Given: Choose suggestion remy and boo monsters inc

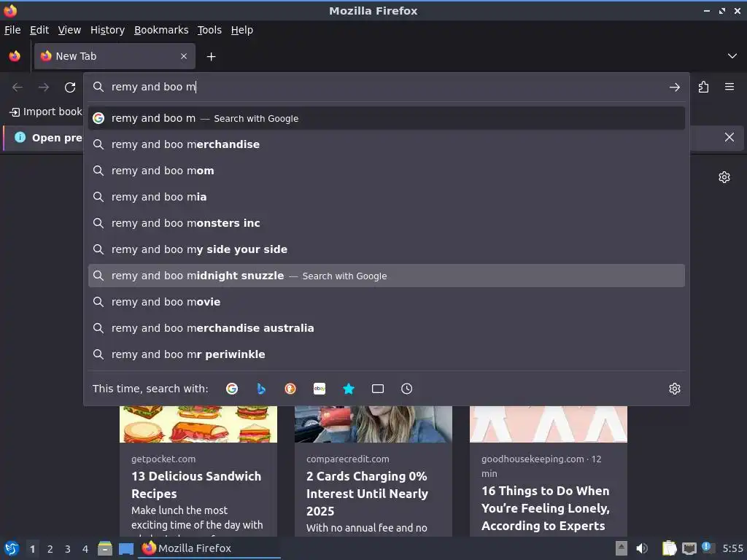Looking at the screenshot, I should pyautogui.click(x=387, y=223).
